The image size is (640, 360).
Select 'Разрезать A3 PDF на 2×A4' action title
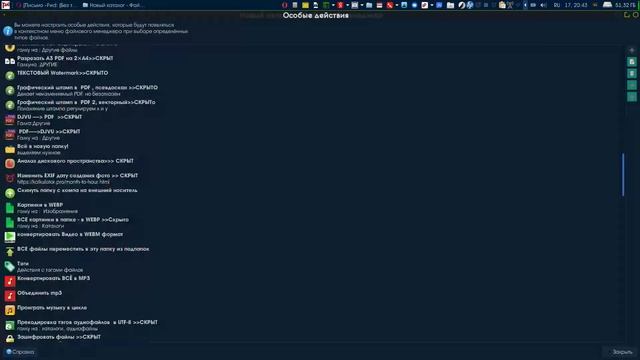coord(65,58)
